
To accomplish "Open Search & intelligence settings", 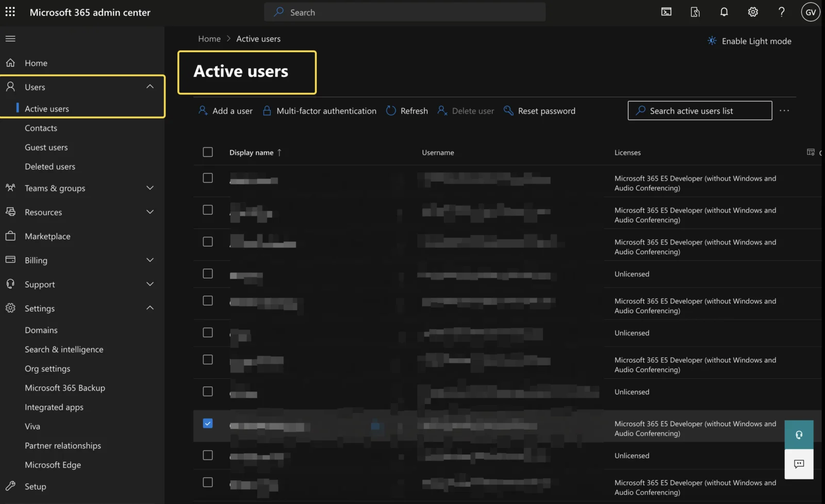I will tap(64, 349).
